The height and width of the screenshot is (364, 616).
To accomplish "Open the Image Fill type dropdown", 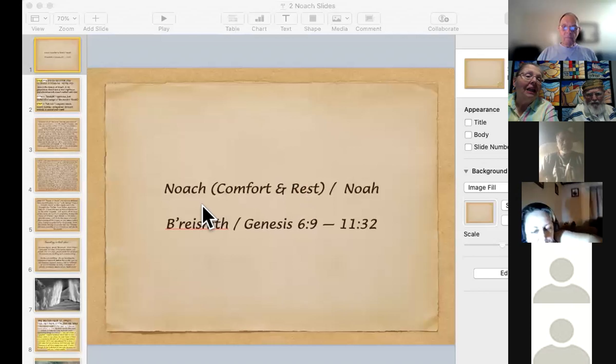I will 486,188.
